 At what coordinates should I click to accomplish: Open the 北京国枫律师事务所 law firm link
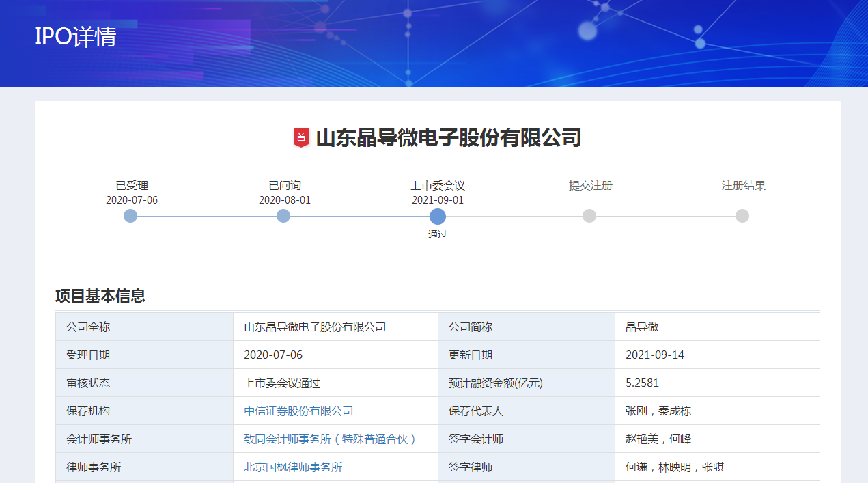[x=293, y=467]
